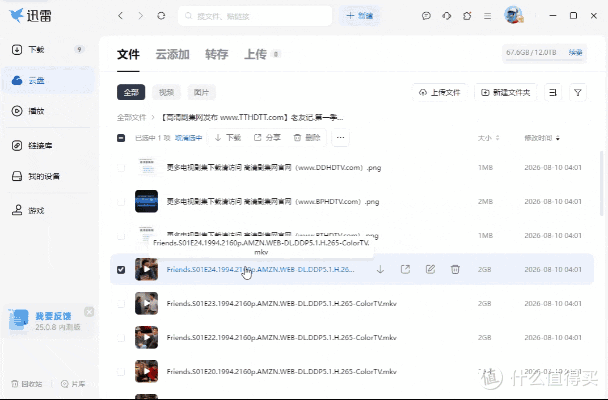Download the Friends S01E24 file via row arrow
608x400 pixels.
pyautogui.click(x=380, y=269)
